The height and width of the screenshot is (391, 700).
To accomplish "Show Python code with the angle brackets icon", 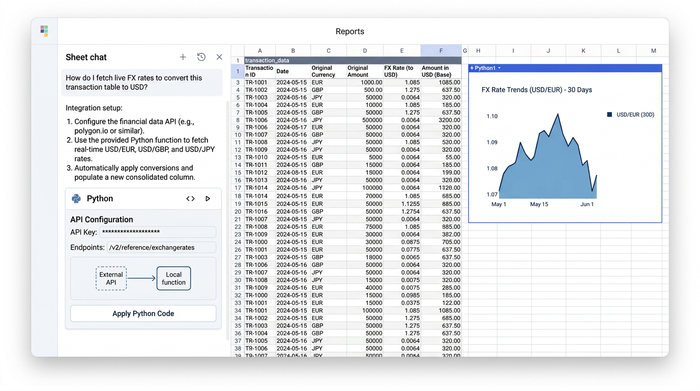I will pyautogui.click(x=191, y=199).
